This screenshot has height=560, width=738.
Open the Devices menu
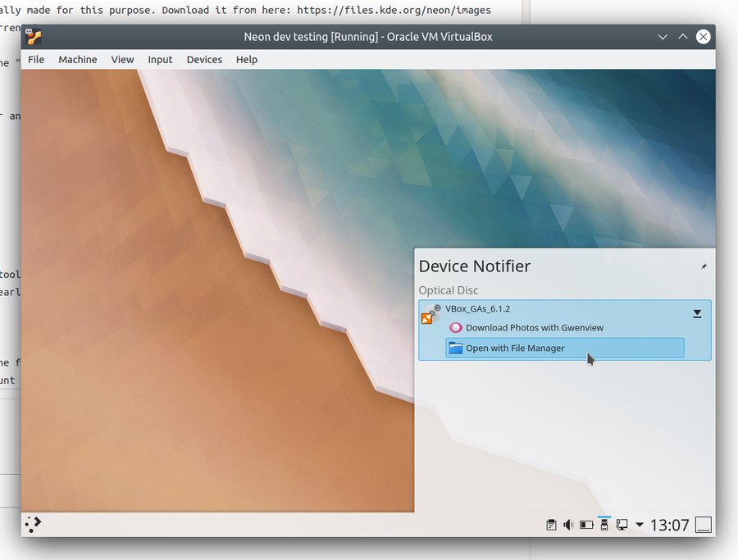click(x=204, y=60)
